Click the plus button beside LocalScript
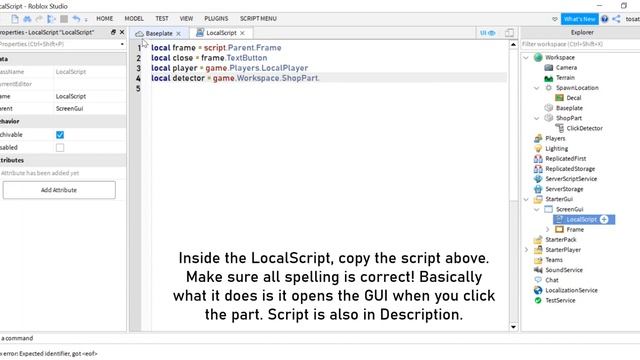Screen dimensions: 640x360 coord(604,220)
